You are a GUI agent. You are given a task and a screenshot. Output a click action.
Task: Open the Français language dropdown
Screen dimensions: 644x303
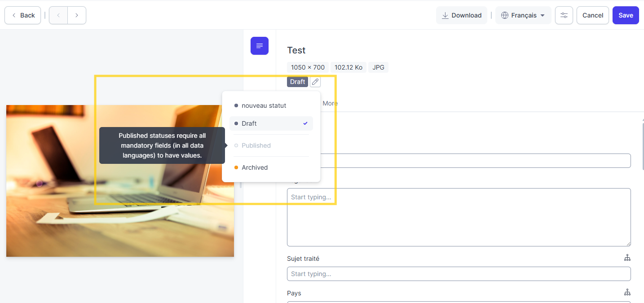pos(523,15)
